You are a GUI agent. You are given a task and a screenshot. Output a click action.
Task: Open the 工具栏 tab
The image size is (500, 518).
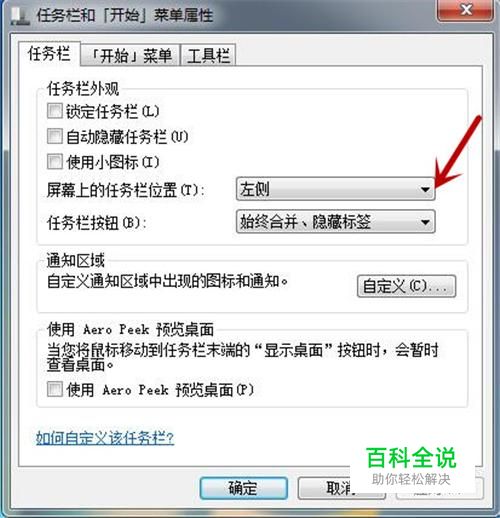click(x=208, y=55)
